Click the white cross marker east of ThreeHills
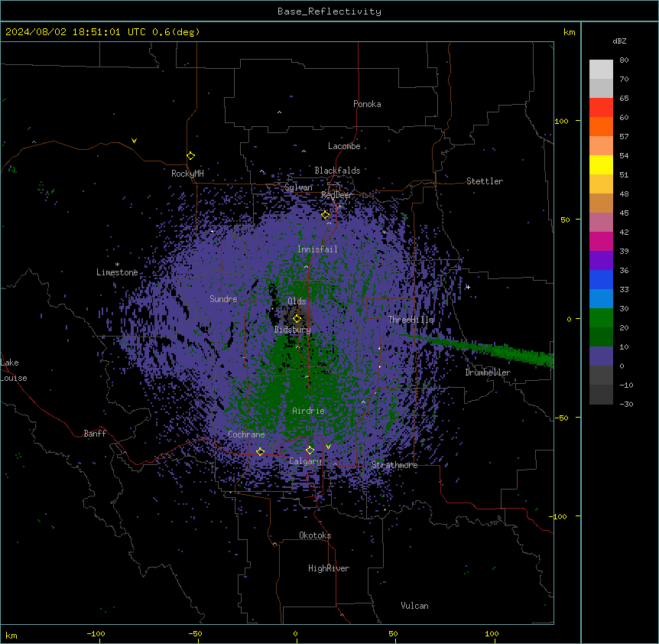Image resolution: width=659 pixels, height=644 pixels. (468, 287)
